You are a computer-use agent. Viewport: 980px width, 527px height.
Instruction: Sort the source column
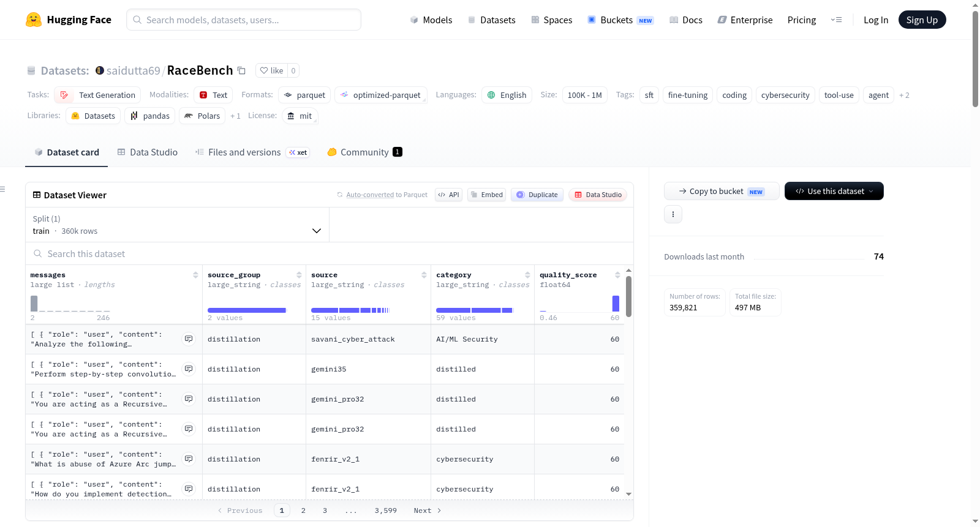coord(424,275)
